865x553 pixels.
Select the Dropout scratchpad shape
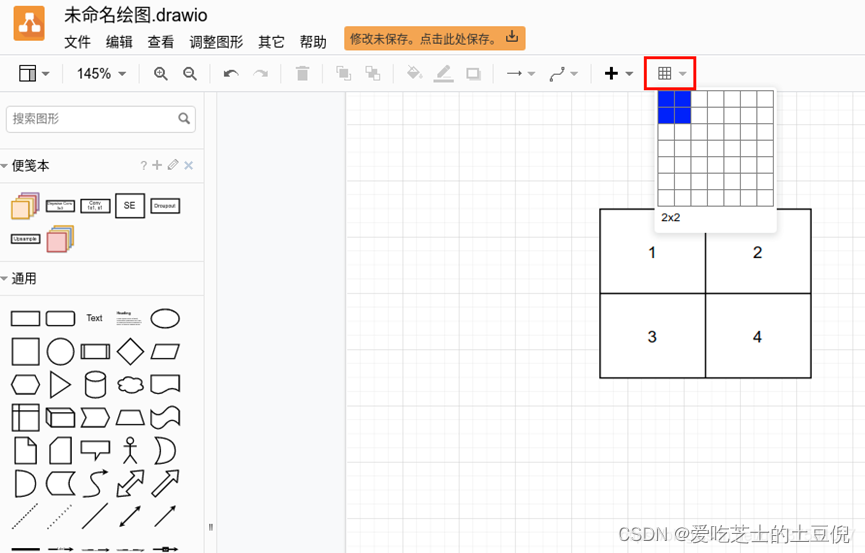click(165, 206)
